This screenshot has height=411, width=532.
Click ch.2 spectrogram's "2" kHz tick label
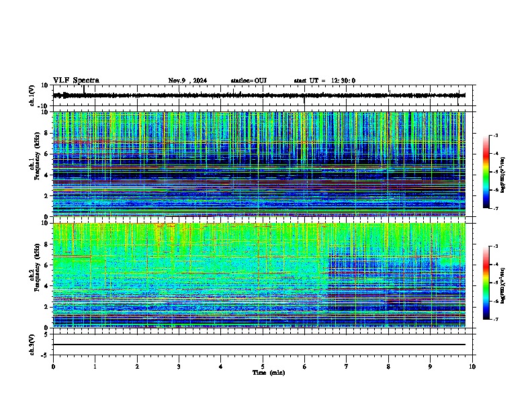point(47,307)
